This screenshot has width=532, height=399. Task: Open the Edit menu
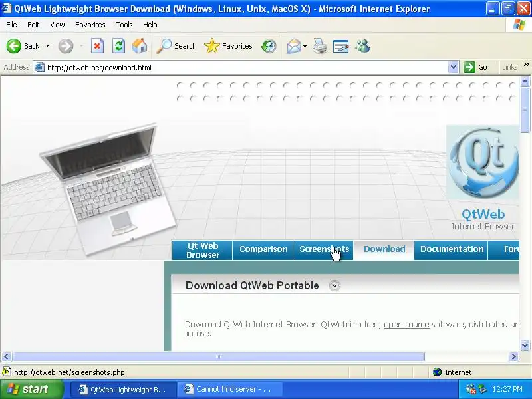click(x=33, y=25)
